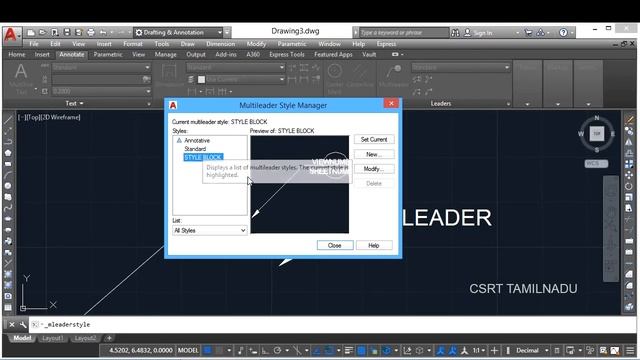Click the command line X close icon

pos(12,324)
